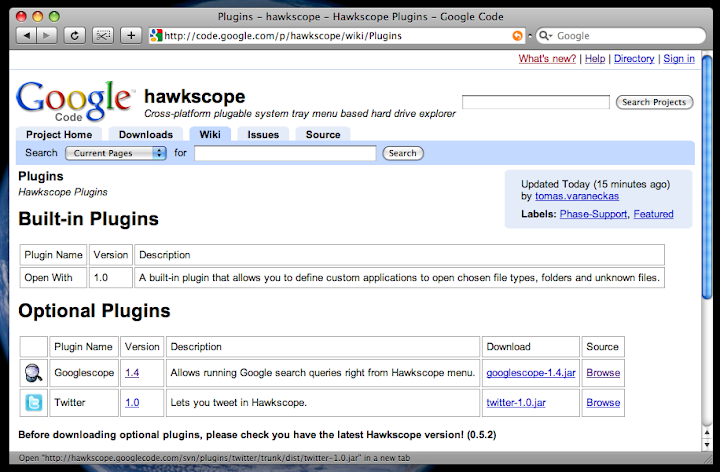Screen dimensions: 720x472
Task: Click 'Lets you tweet in Hawkscope.' description
Action: (x=238, y=403)
